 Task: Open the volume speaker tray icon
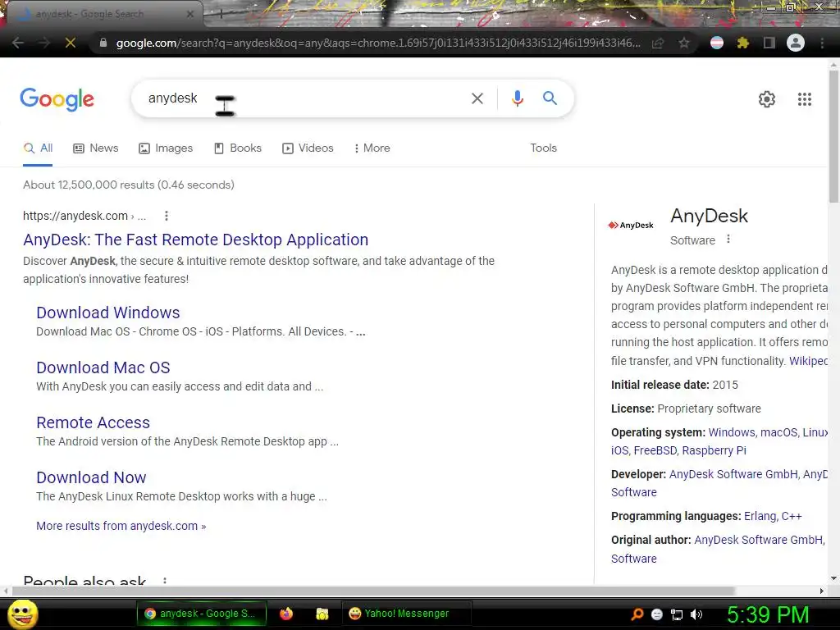[x=696, y=614]
